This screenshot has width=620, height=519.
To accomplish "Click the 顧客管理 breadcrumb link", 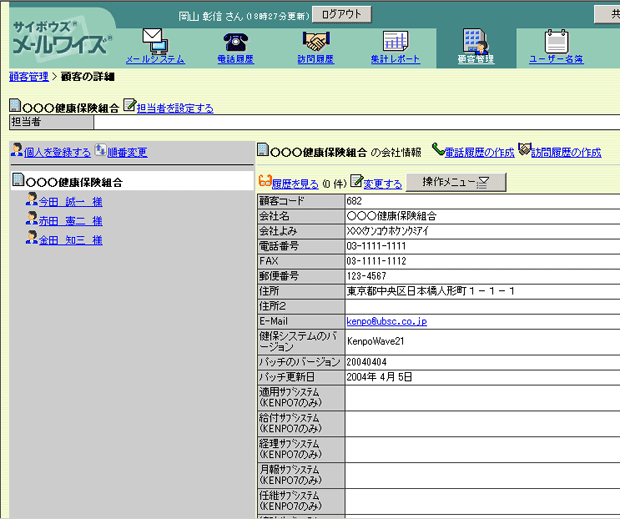I will coord(29,77).
